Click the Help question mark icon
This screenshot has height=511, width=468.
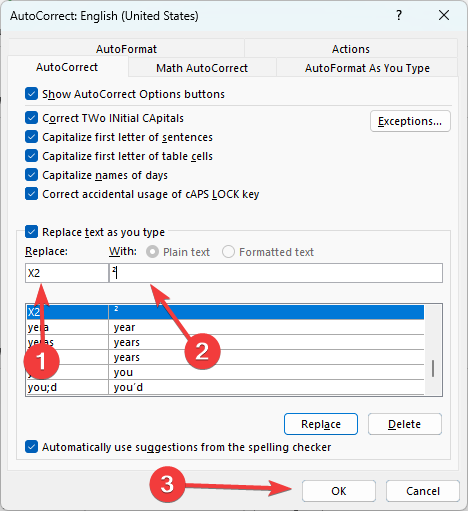coord(399,15)
